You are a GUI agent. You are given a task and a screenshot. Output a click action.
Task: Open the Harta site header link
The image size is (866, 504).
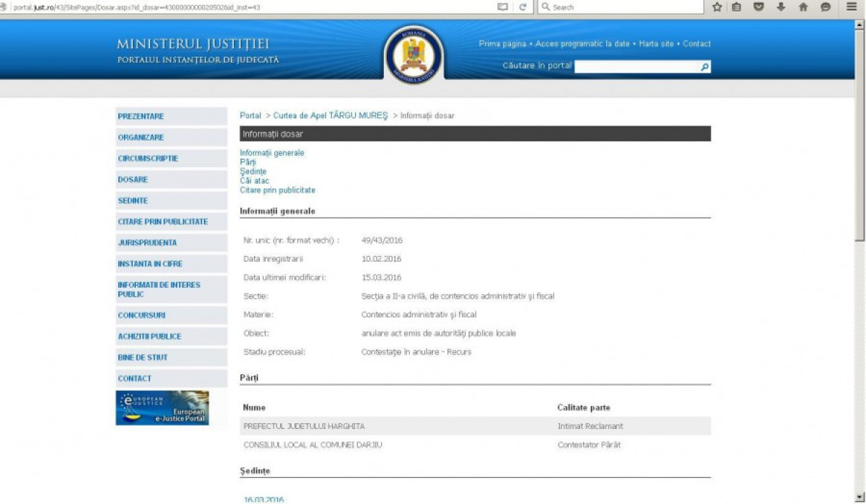click(656, 44)
